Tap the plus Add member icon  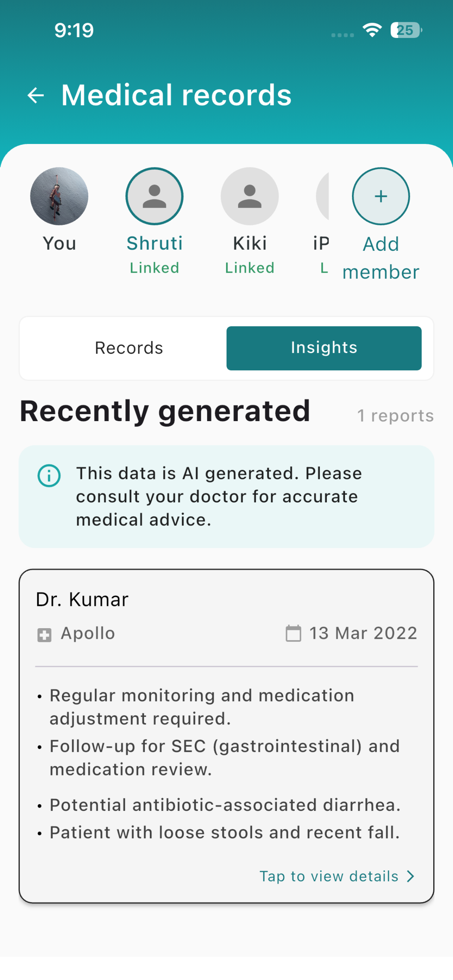pyautogui.click(x=381, y=196)
